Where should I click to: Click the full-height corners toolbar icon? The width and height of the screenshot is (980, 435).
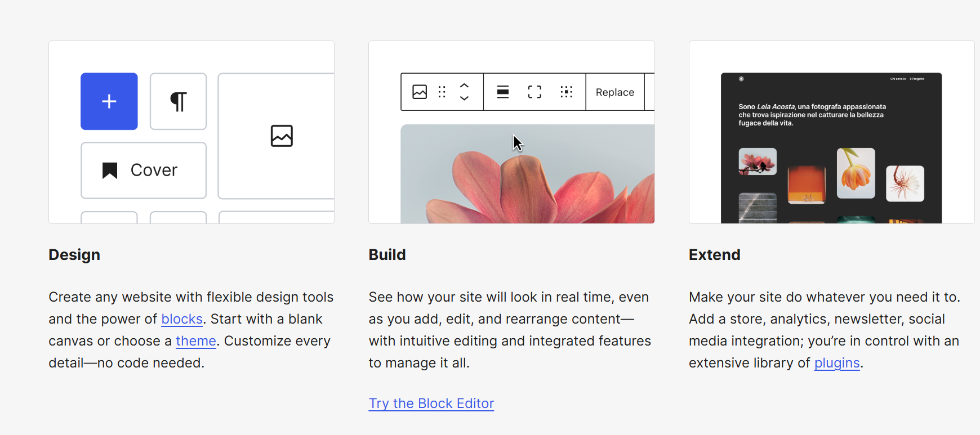coord(534,92)
